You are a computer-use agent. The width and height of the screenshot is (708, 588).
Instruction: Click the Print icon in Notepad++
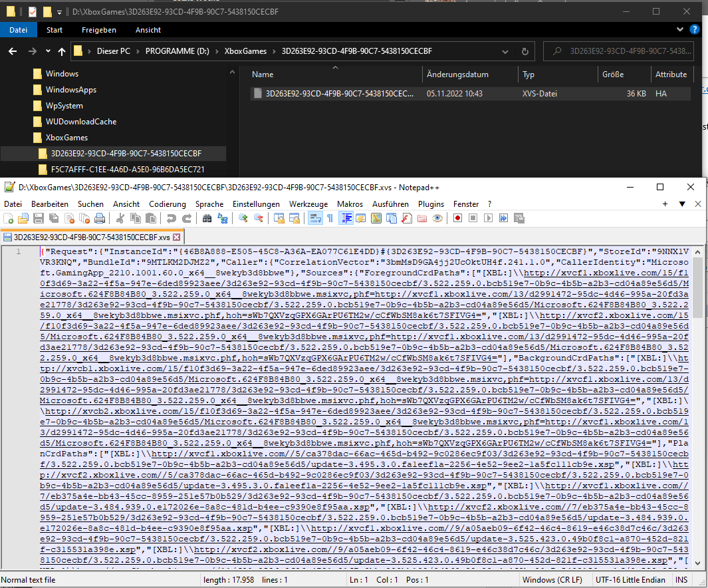coord(100,219)
